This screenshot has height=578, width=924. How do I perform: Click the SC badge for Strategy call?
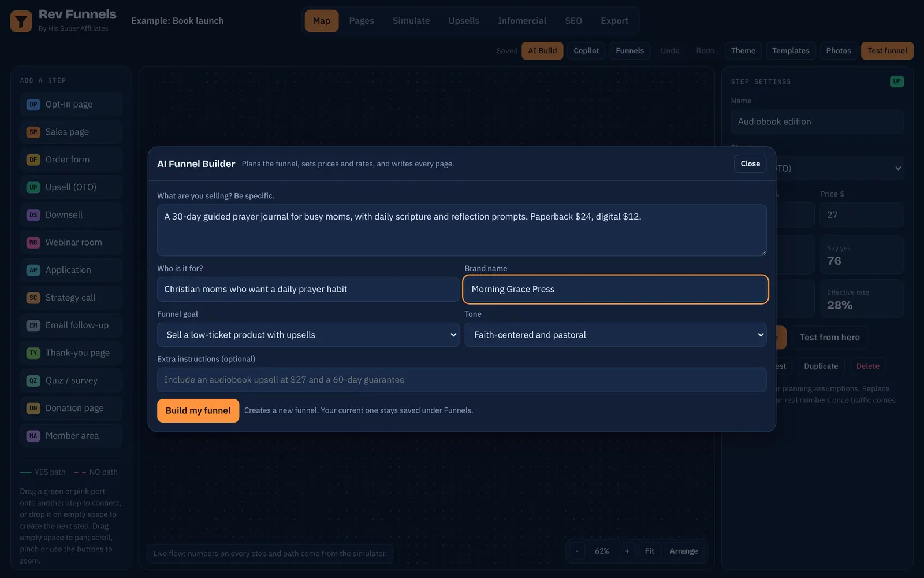click(x=33, y=298)
